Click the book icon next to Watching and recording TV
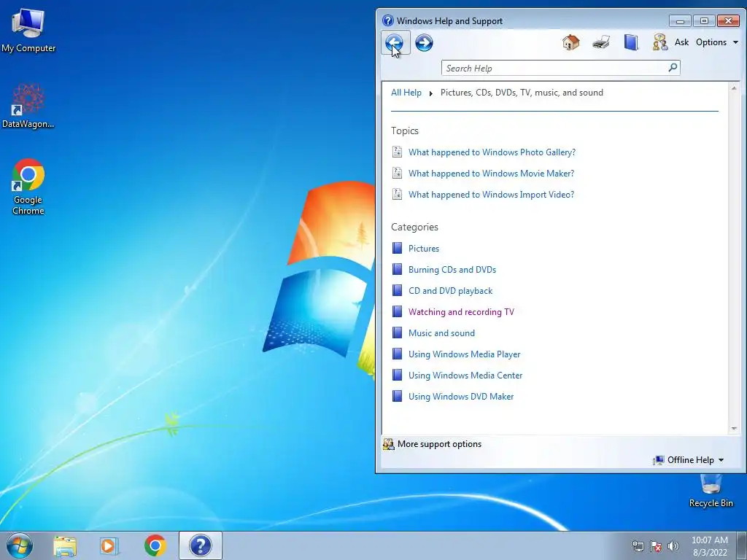The height and width of the screenshot is (560, 747). pyautogui.click(x=397, y=311)
